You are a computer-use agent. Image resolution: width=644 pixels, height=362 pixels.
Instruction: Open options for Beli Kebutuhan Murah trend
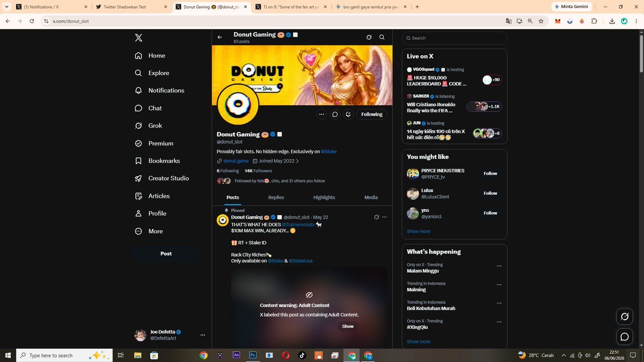[499, 304]
